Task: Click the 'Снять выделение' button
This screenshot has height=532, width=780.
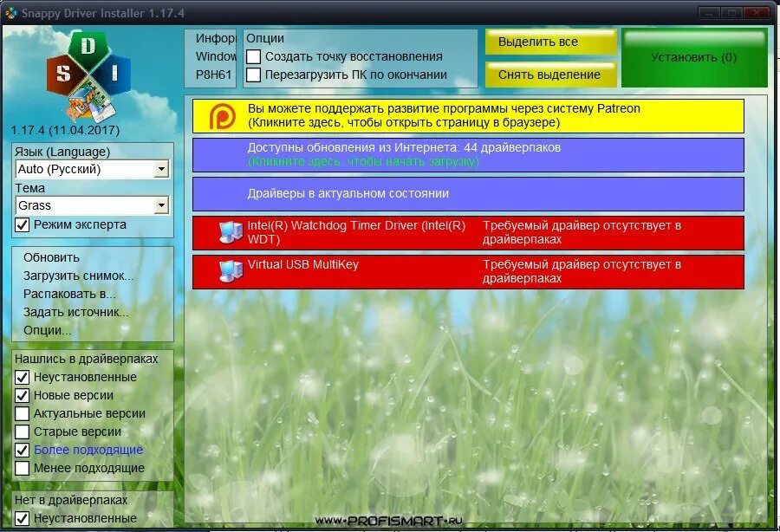Action: pyautogui.click(x=551, y=75)
